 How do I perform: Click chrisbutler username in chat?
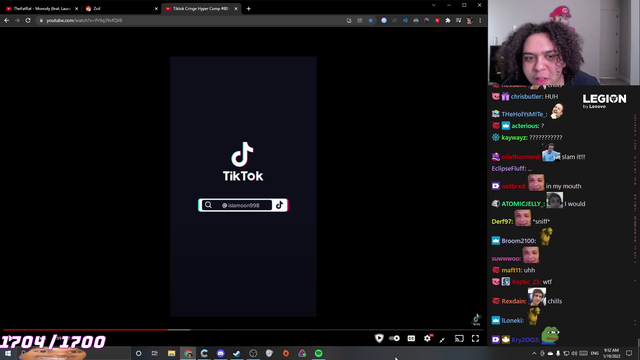527,97
